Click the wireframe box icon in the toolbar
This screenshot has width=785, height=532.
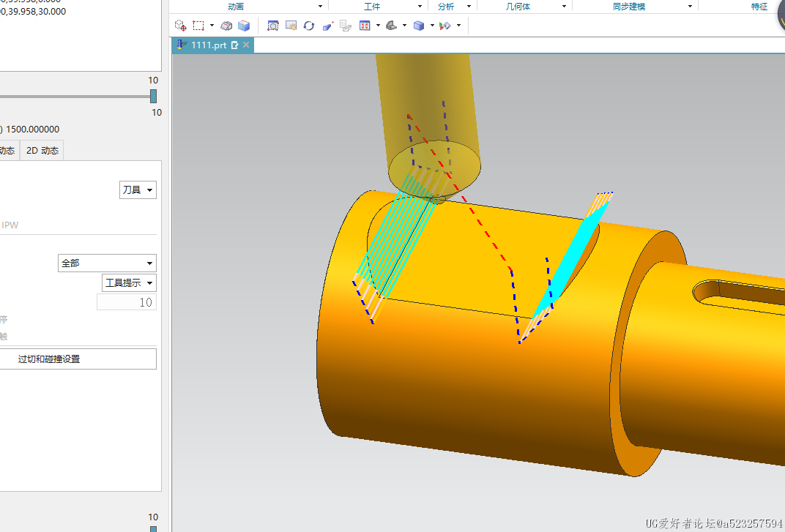pyautogui.click(x=227, y=26)
